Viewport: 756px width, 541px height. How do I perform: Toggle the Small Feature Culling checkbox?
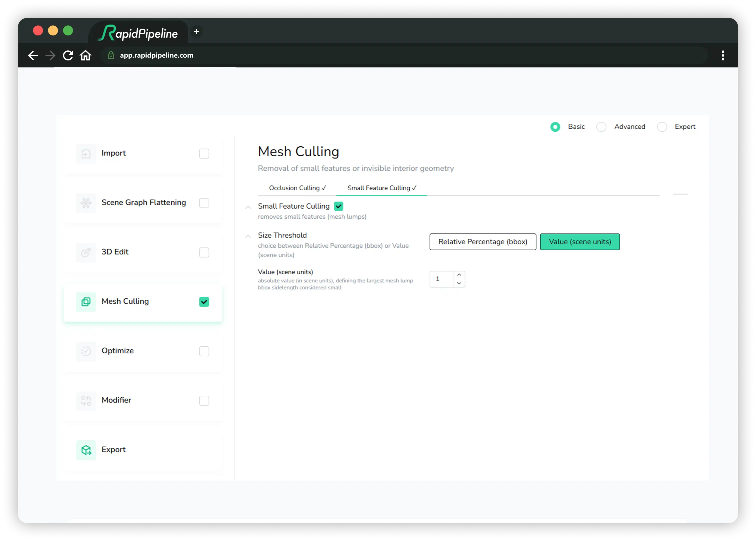coord(338,206)
